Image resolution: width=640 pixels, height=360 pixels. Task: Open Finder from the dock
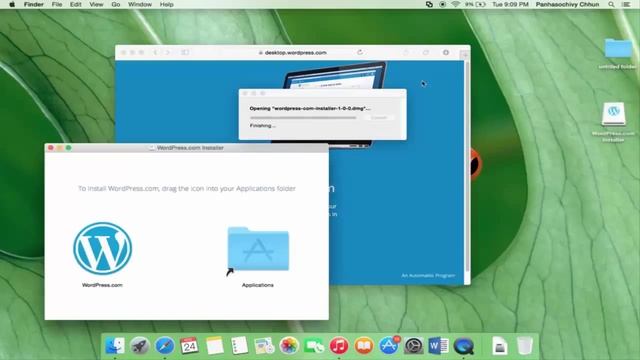coord(115,346)
